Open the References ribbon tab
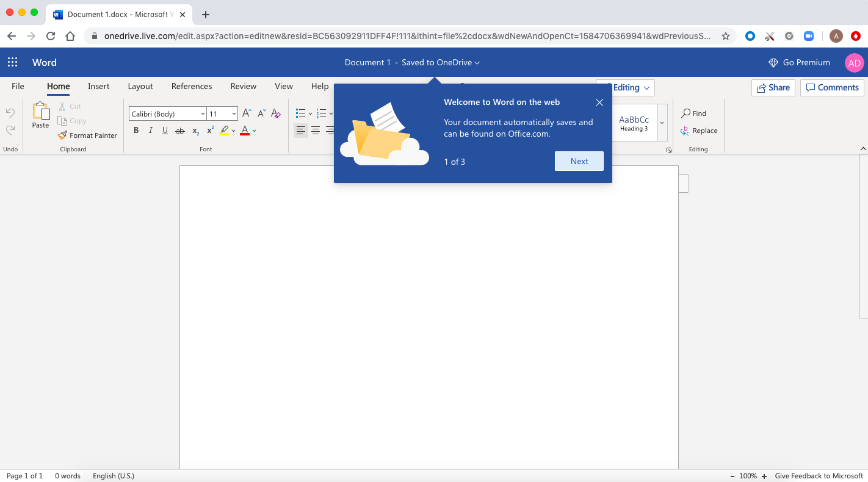This screenshot has height=482, width=868. click(x=191, y=86)
